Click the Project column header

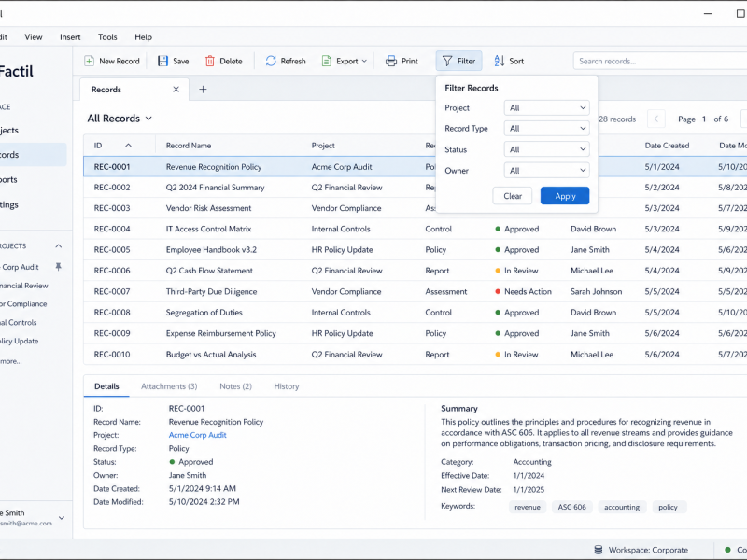click(x=323, y=146)
